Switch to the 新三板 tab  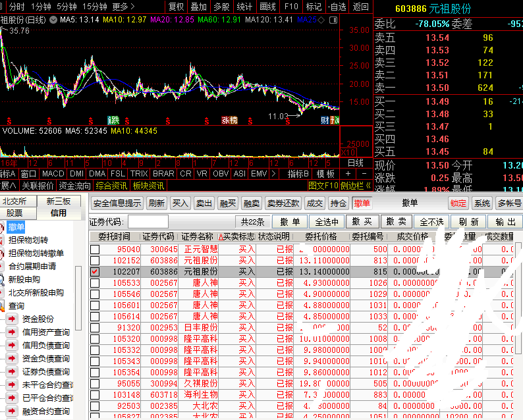(x=59, y=201)
